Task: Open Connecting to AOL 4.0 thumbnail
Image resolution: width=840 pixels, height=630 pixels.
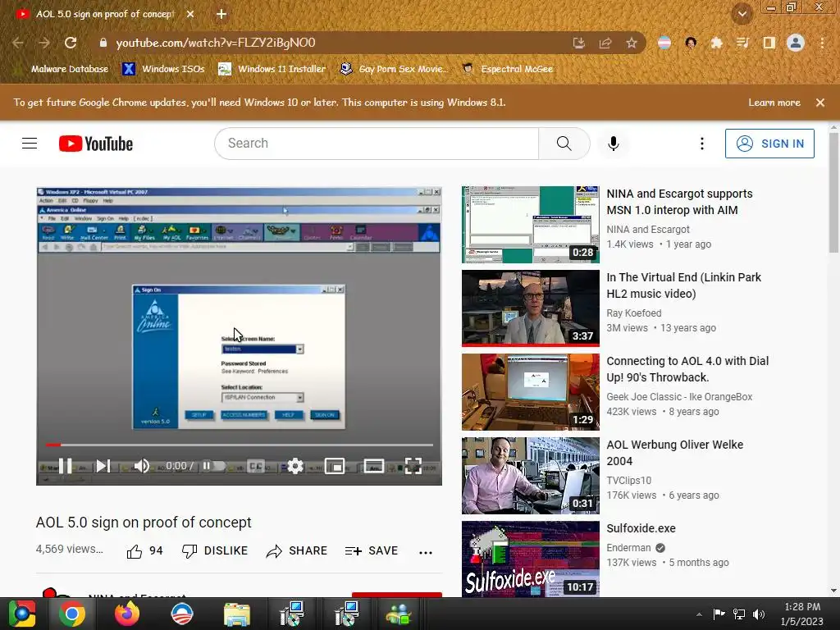Action: (x=531, y=392)
